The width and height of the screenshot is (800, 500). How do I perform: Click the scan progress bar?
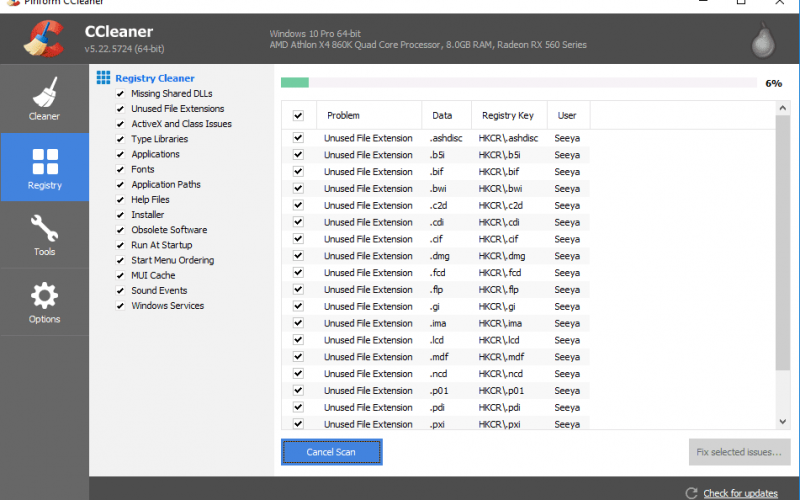[x=519, y=83]
